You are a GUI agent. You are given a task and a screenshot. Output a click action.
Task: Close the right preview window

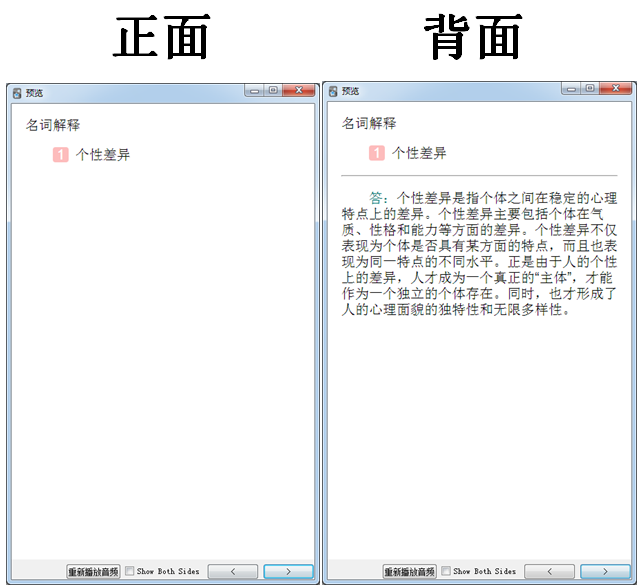pos(616,89)
